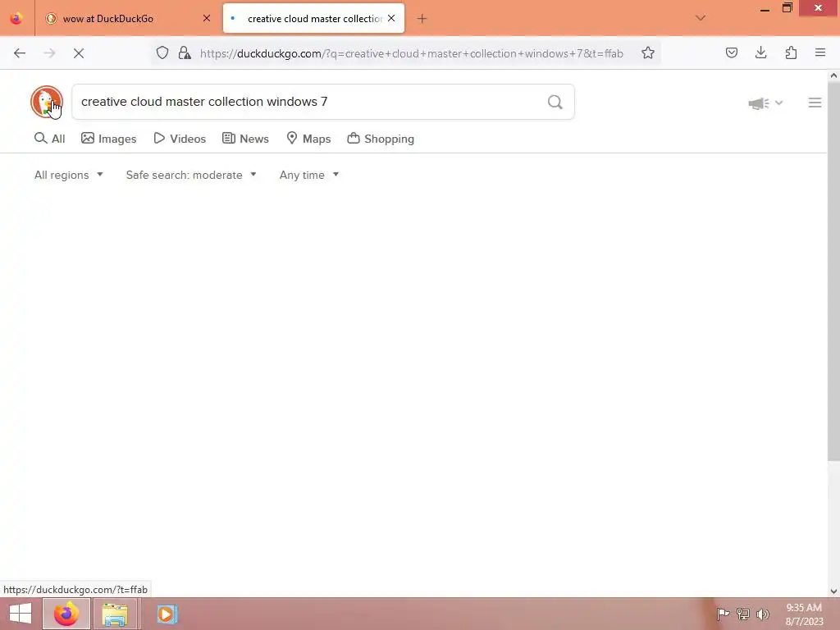Switch to Shopping results
Image resolution: width=840 pixels, height=630 pixels.
click(381, 139)
